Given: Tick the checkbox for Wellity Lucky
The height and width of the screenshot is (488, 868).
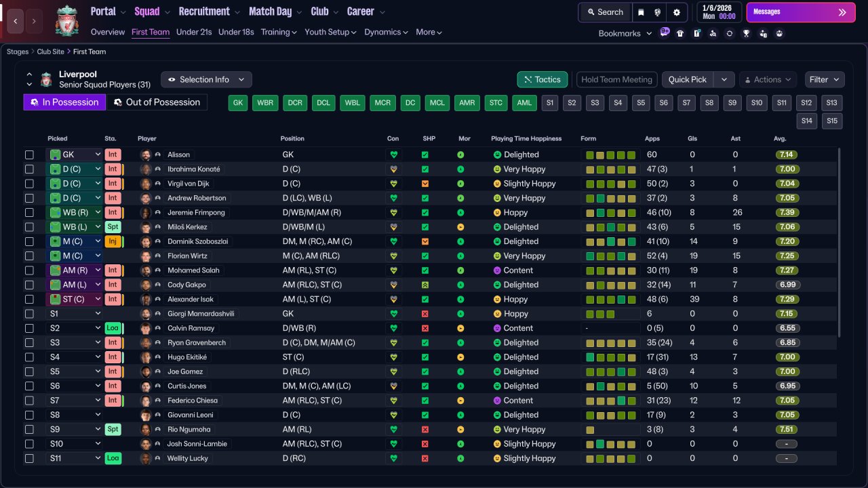Looking at the screenshot, I should coord(29,458).
